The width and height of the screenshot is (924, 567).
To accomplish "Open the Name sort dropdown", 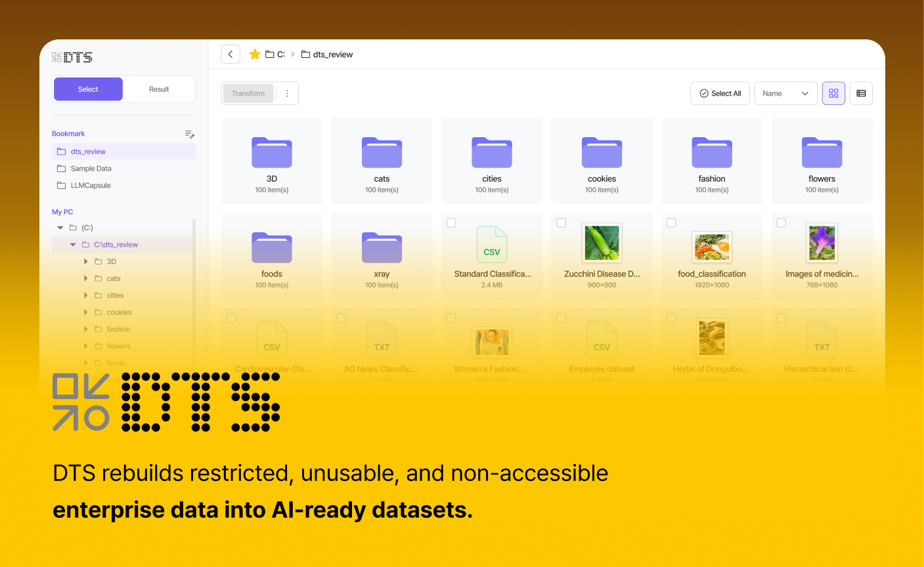I will [x=785, y=93].
